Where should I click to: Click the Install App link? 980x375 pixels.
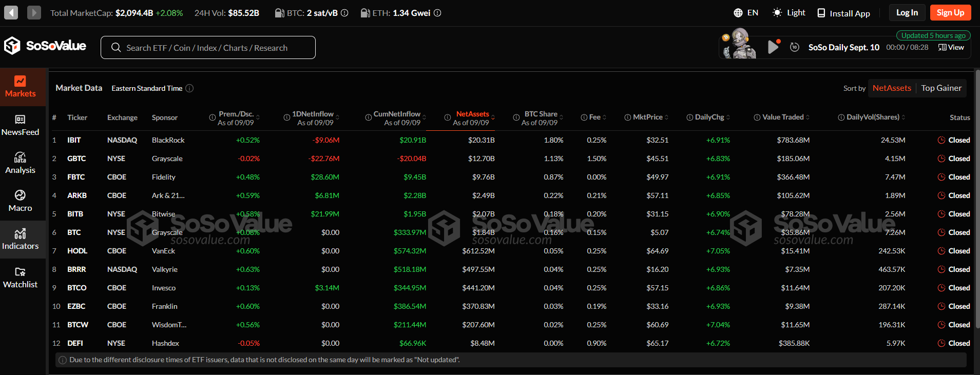843,13
